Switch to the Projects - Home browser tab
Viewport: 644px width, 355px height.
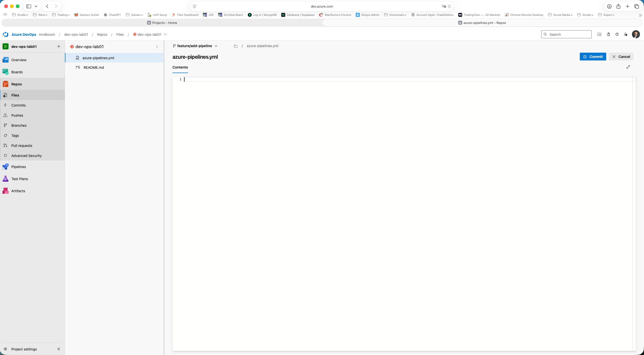coord(162,23)
